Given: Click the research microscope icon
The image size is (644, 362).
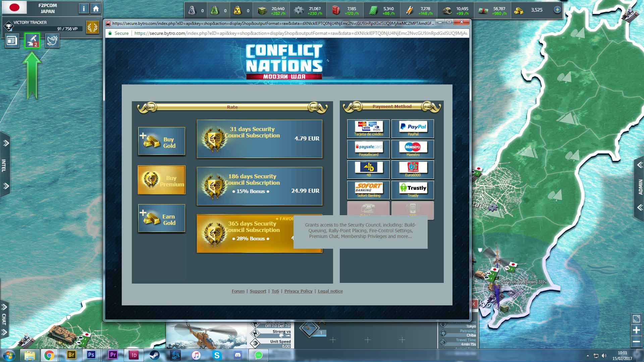Looking at the screenshot, I should [32, 41].
